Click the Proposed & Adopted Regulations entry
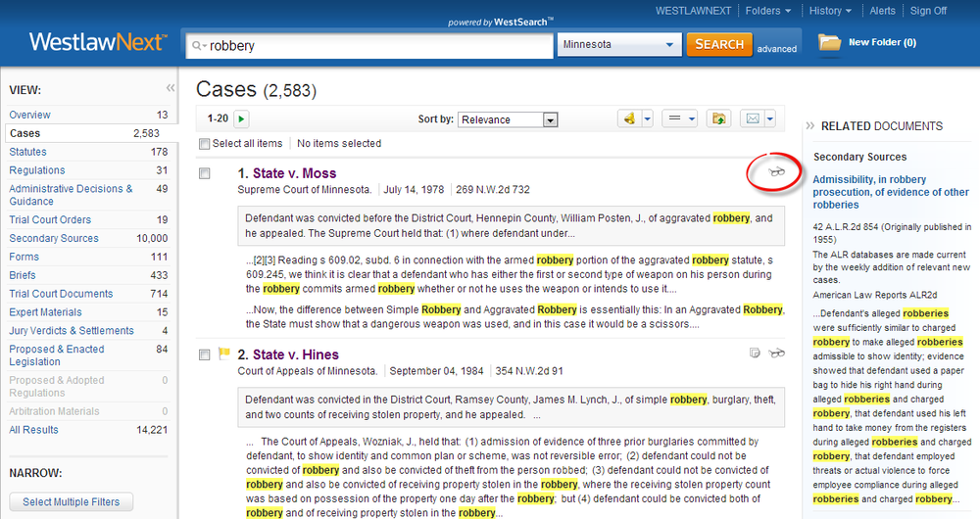Image resolution: width=980 pixels, height=519 pixels. pos(56,387)
